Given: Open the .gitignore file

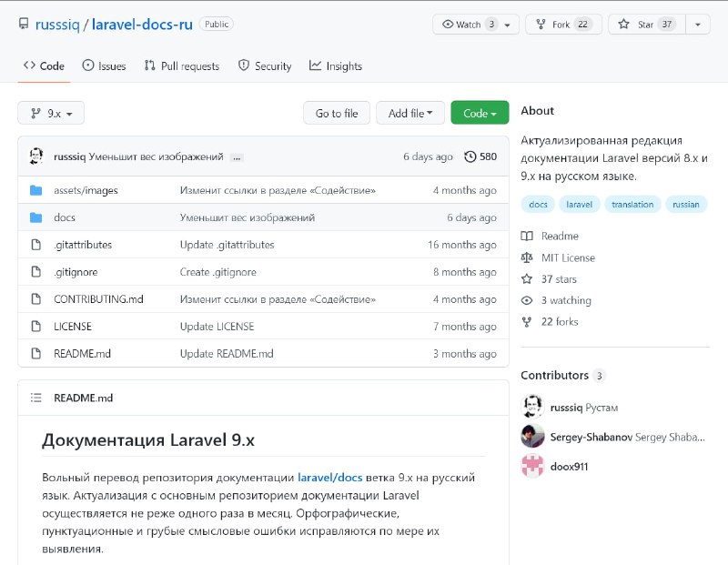Looking at the screenshot, I should [76, 272].
